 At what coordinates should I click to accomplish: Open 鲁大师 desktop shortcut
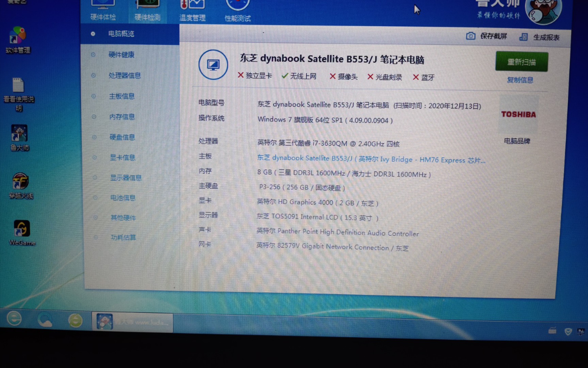coord(19,138)
